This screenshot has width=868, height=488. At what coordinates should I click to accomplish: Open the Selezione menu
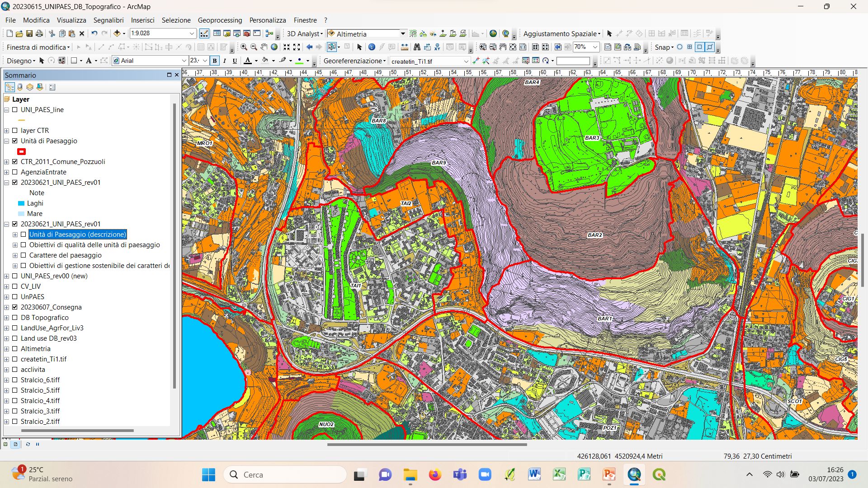(x=176, y=20)
